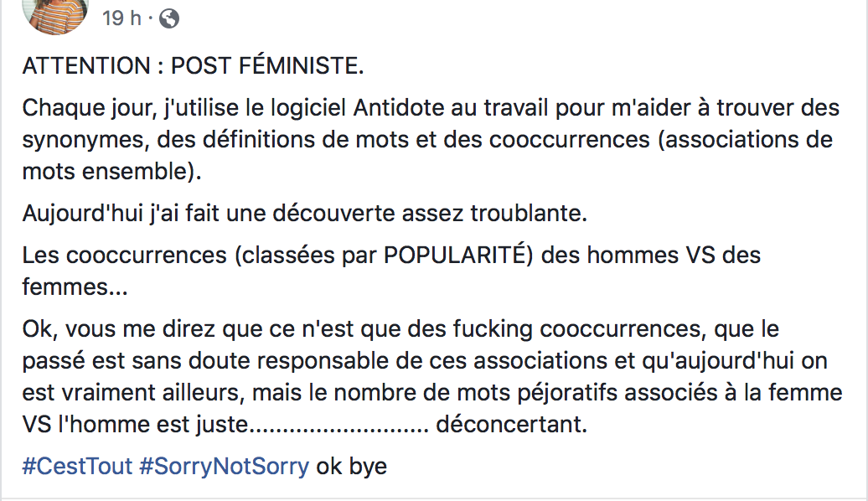Follow the #CestTout hashtag
868x501 pixels.
(x=77, y=466)
